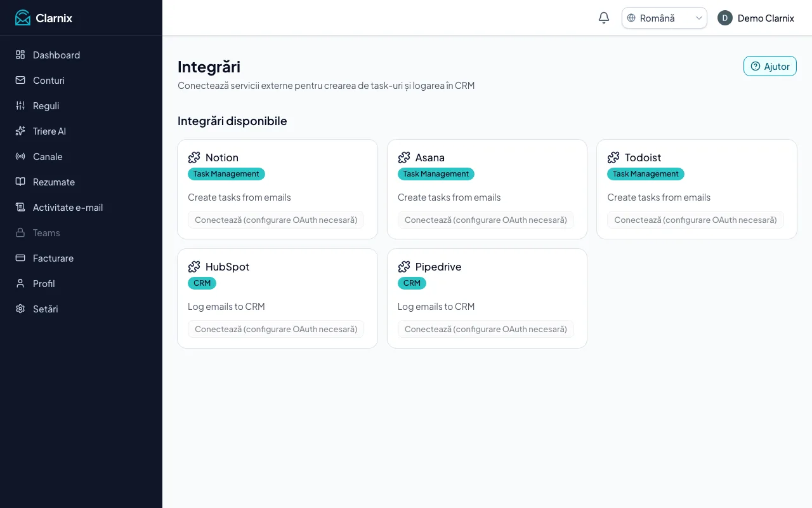The width and height of the screenshot is (812, 508).
Task: Click the Demo Clarnix user name
Action: coord(766,18)
